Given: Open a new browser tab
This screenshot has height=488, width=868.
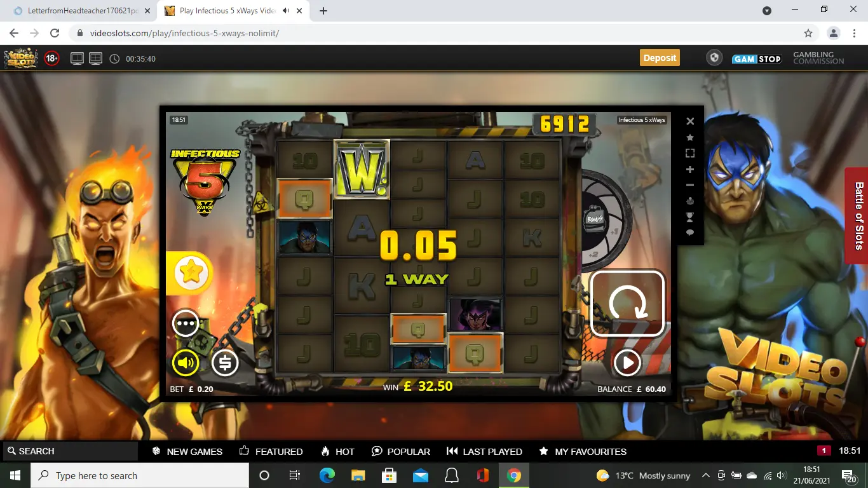Looking at the screenshot, I should [323, 11].
